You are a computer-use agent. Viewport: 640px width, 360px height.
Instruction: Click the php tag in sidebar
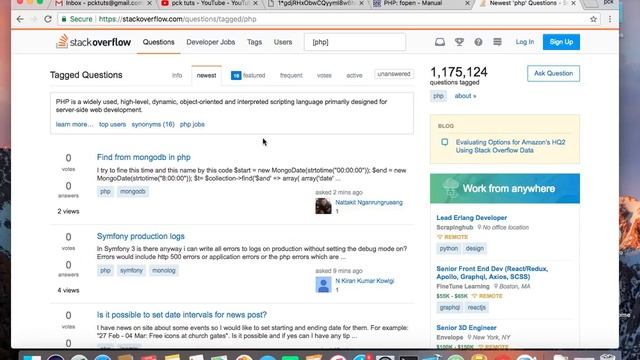pyautogui.click(x=438, y=96)
